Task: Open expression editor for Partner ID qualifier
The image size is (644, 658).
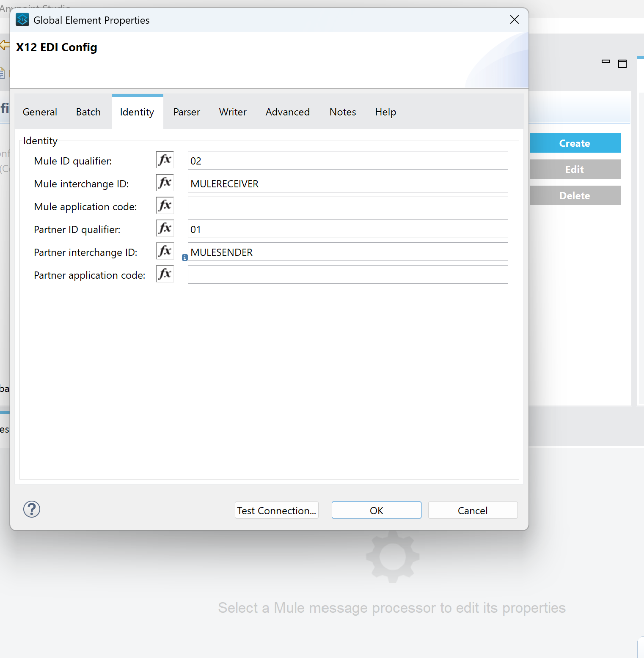Action: tap(165, 228)
